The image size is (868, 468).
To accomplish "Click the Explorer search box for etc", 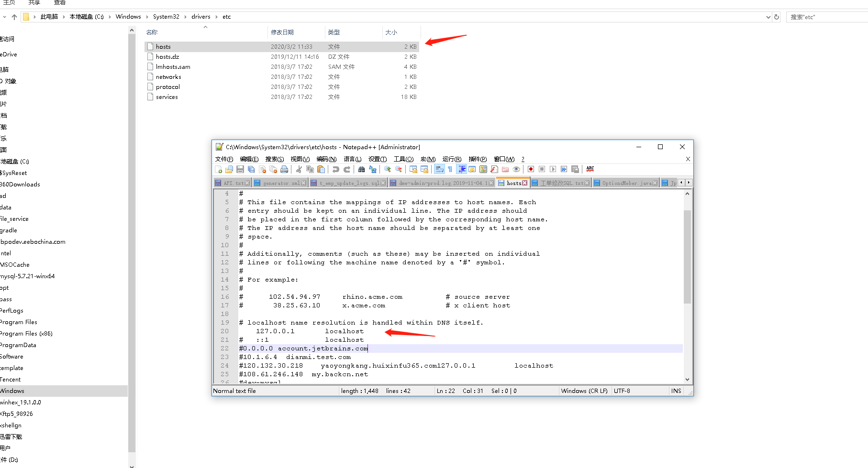I will click(827, 17).
